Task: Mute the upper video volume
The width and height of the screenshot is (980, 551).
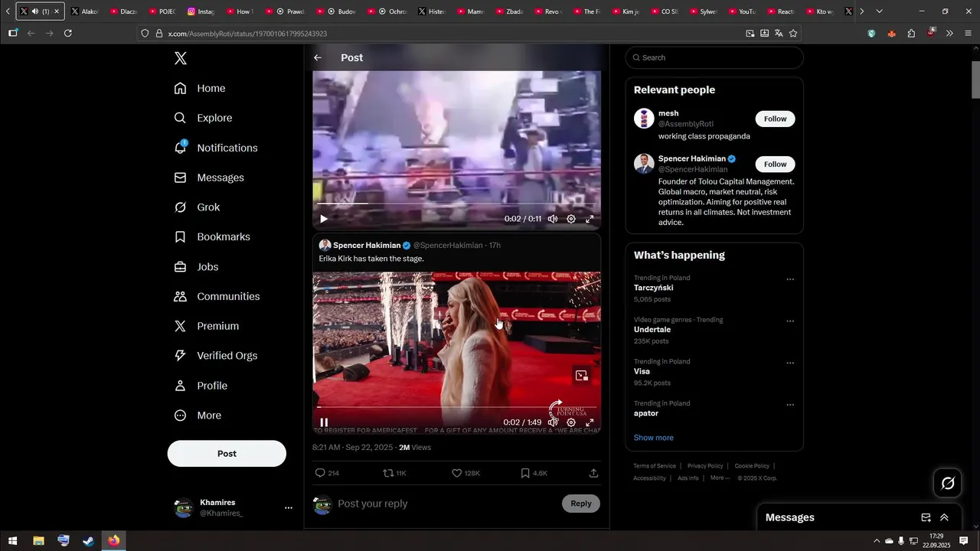Action: tap(553, 219)
